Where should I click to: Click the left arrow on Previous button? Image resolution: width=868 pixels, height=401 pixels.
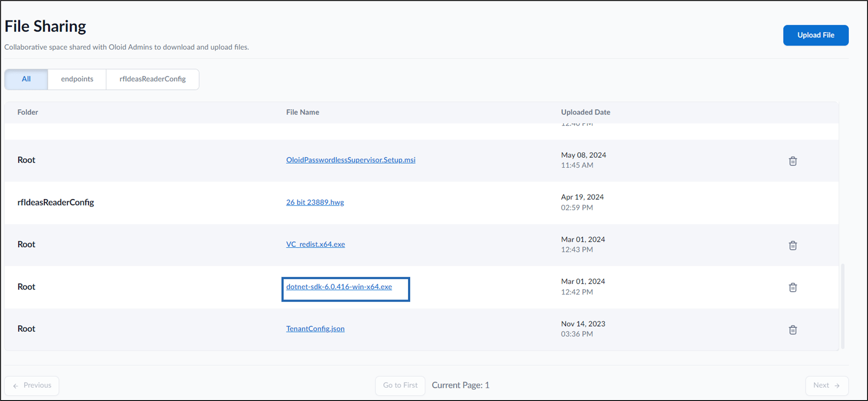point(16,386)
